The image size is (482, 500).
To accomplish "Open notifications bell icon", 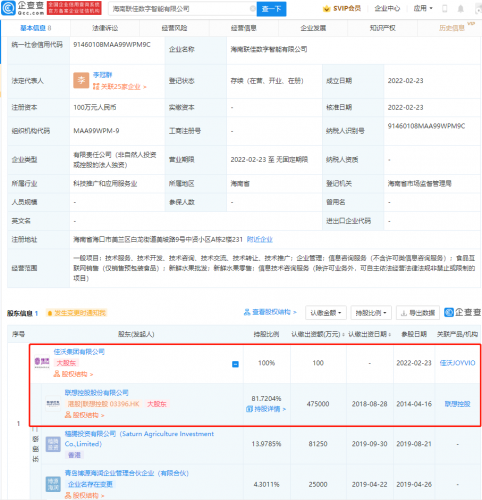I will 460,8.
